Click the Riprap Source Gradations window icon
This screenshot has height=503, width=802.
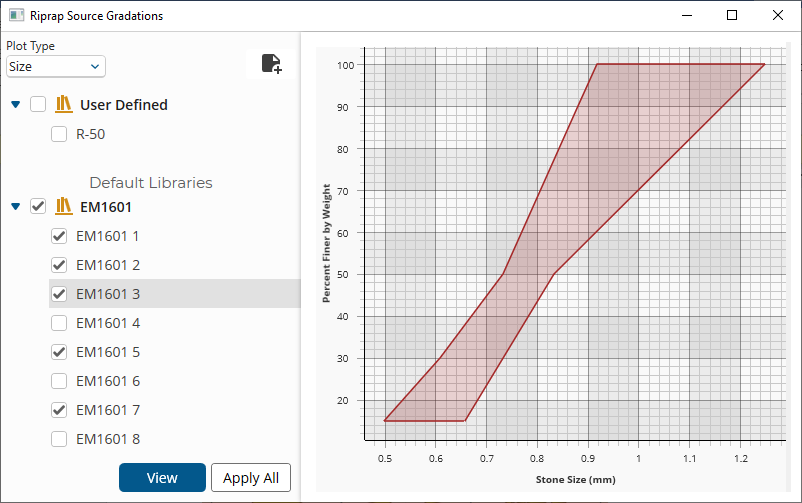(x=16, y=16)
